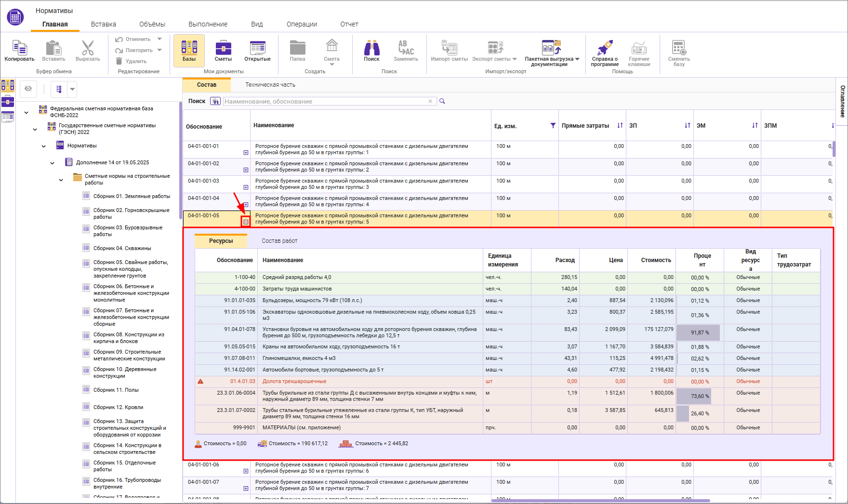Open the Оглавление side panel
Image resolution: width=848 pixels, height=504 pixels.
pyautogui.click(x=842, y=101)
